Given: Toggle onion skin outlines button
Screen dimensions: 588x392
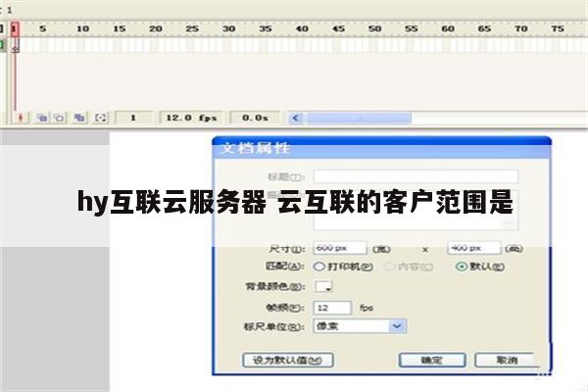Looking at the screenshot, I should click(x=59, y=118).
